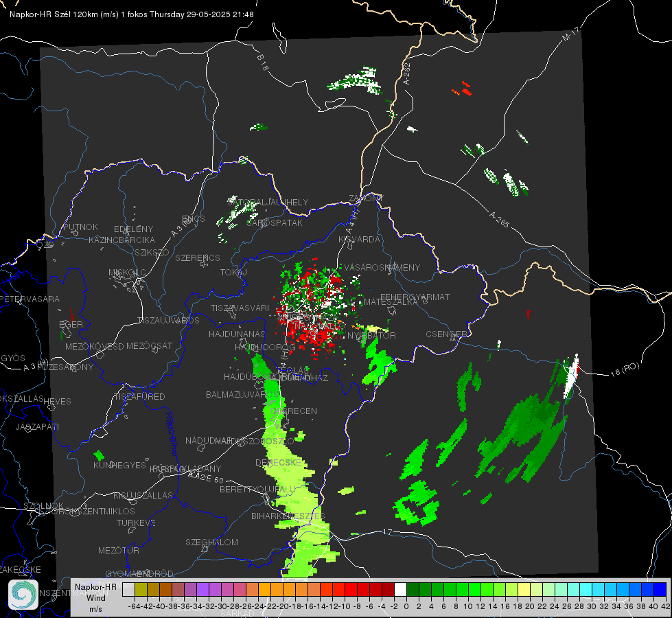The image size is (672, 618).
Task: Click the A-262 road label
Action: [407, 73]
